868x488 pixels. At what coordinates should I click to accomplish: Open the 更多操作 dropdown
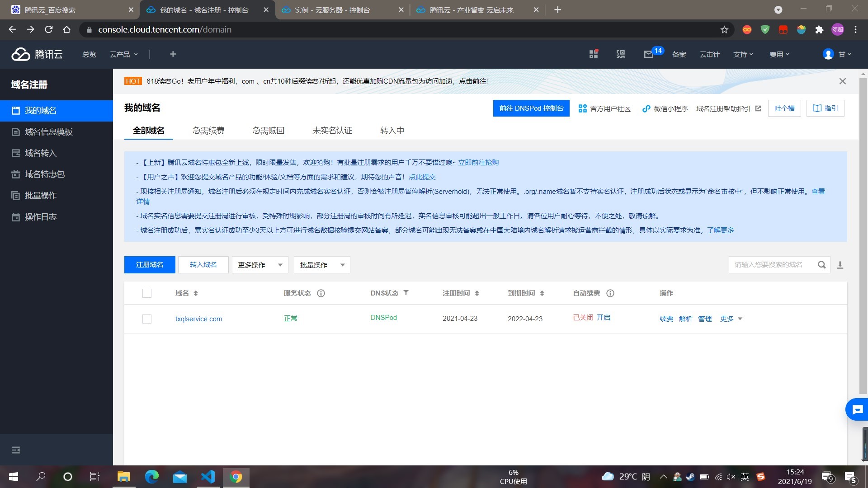pyautogui.click(x=260, y=265)
